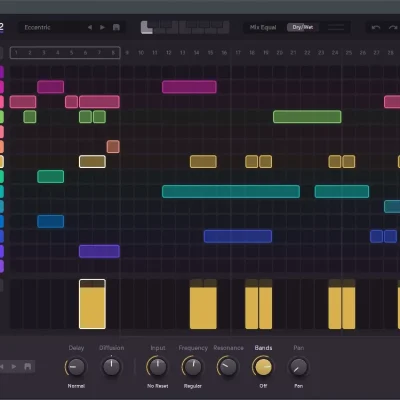Open the Normal mode selector under Delay
The height and width of the screenshot is (400, 400).
76,386
